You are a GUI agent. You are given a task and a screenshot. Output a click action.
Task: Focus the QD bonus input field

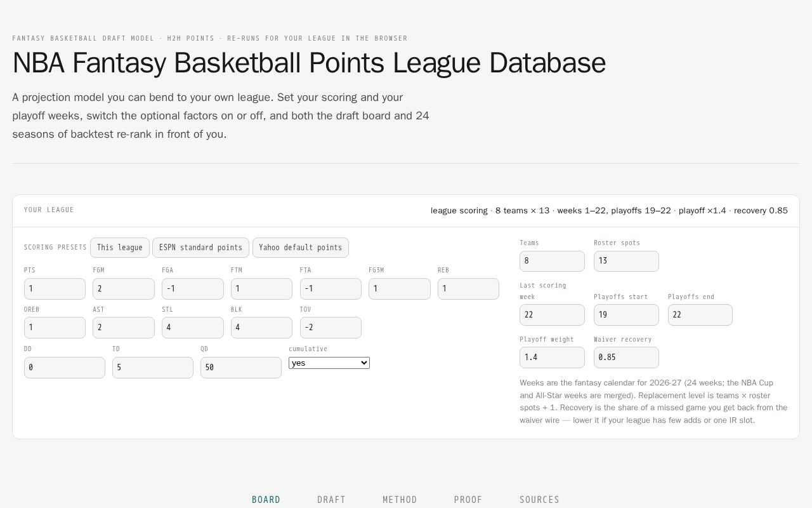click(241, 368)
